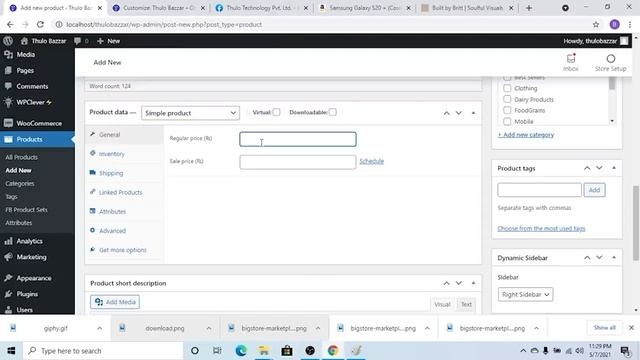
Task: Check the Clothing category
Action: point(507,88)
